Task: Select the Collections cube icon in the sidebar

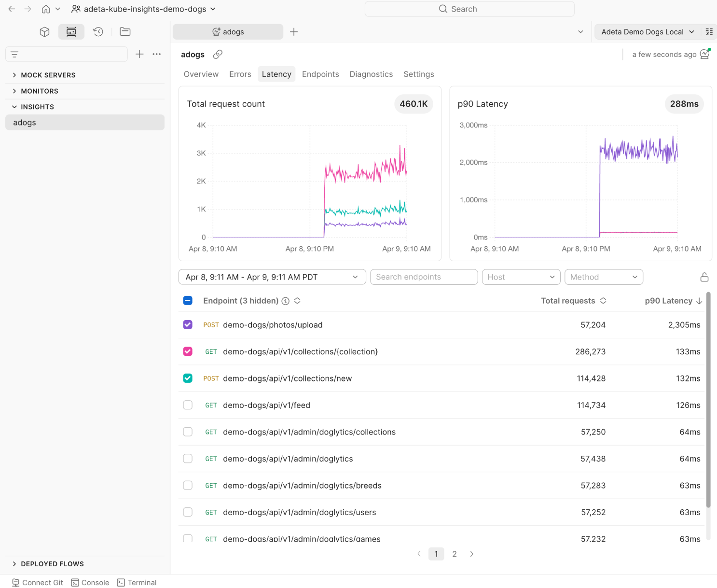Action: click(x=44, y=31)
